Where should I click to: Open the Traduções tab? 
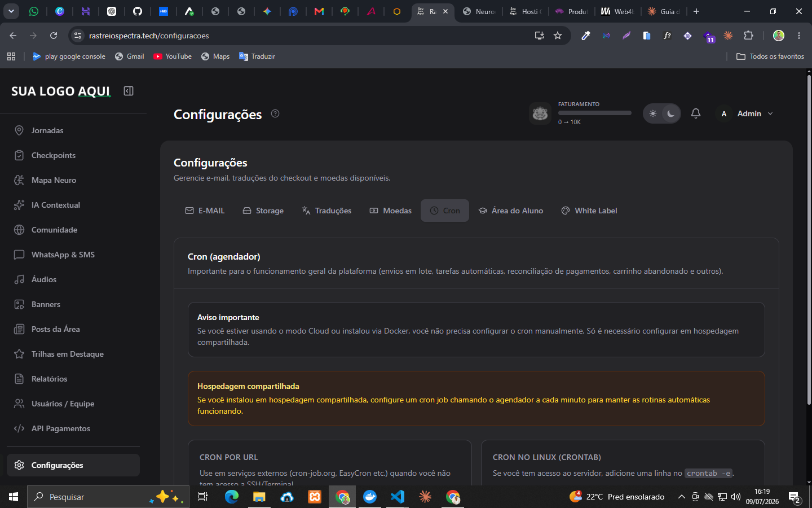[326, 211]
